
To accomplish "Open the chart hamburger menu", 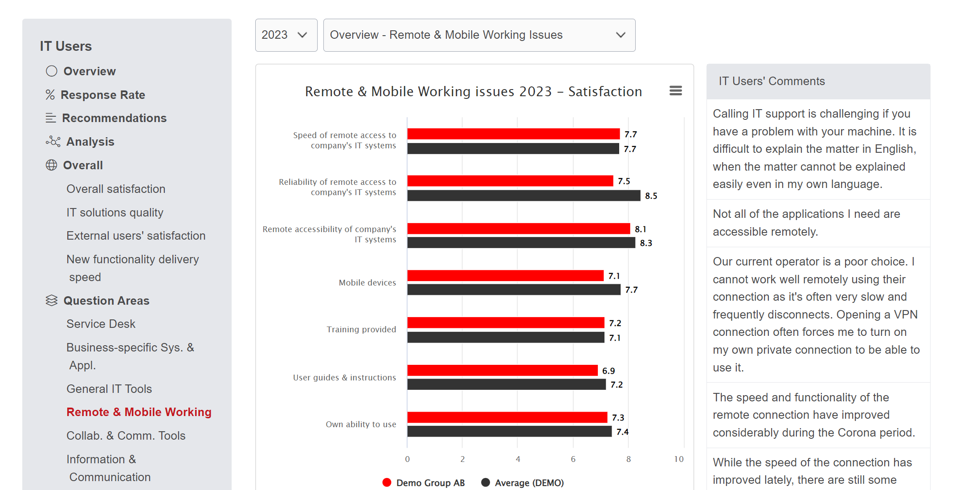I will [x=676, y=91].
